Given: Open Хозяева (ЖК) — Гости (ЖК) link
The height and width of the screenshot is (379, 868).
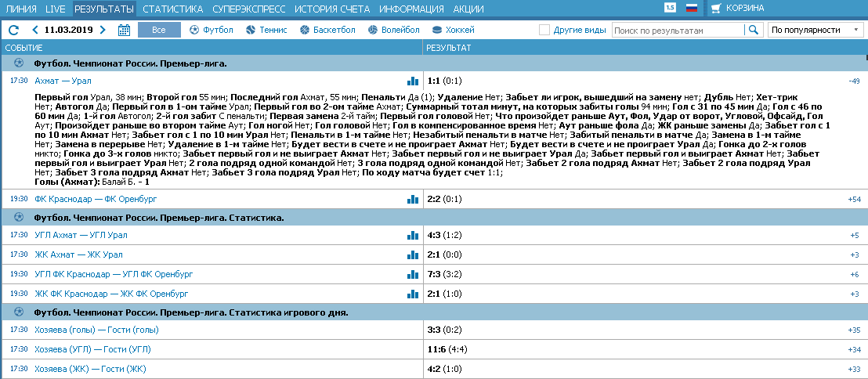Looking at the screenshot, I should [x=90, y=369].
